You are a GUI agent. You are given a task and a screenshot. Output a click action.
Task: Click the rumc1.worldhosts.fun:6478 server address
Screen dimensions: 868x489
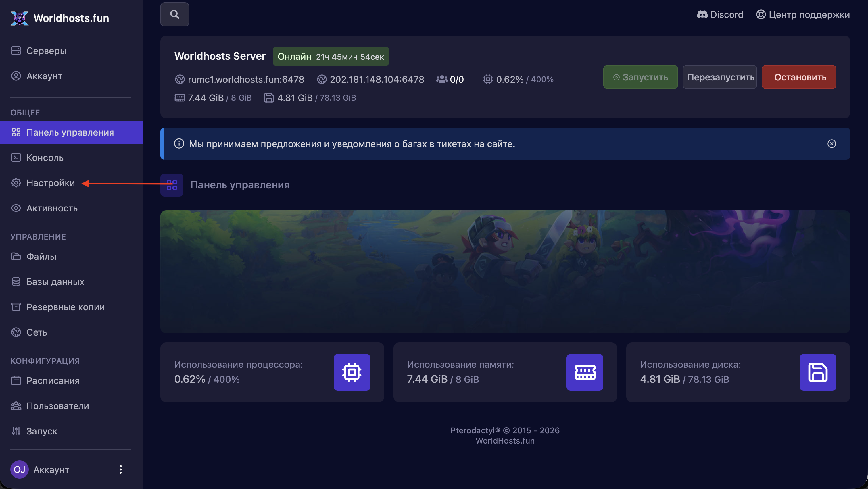pos(246,80)
